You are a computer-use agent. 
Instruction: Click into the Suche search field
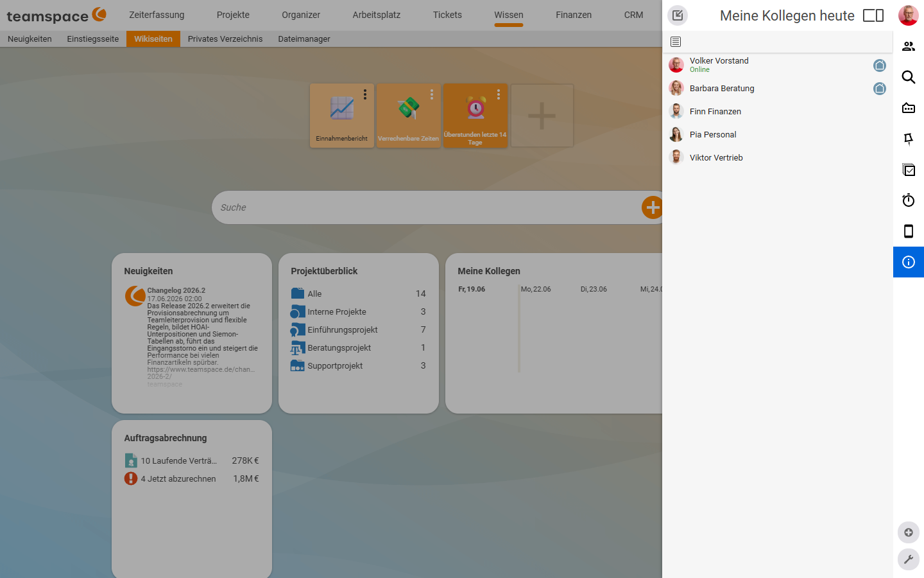click(x=427, y=207)
